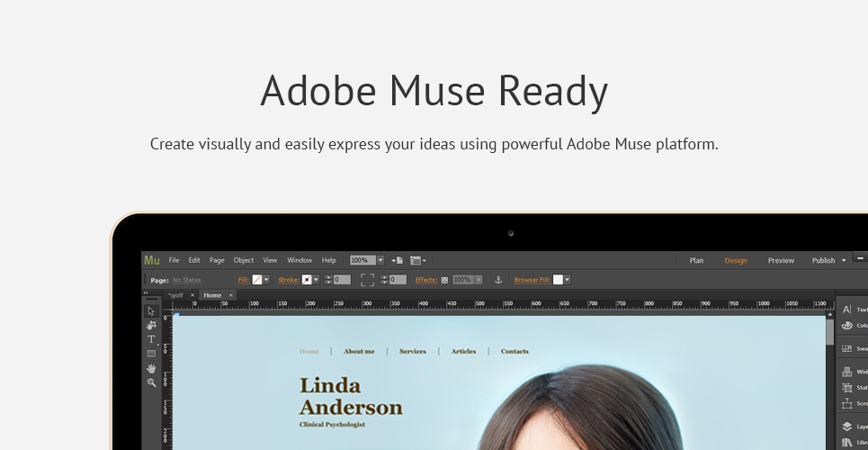Screen dimensions: 868x450
Task: Click the Services nav link
Action: 412,351
